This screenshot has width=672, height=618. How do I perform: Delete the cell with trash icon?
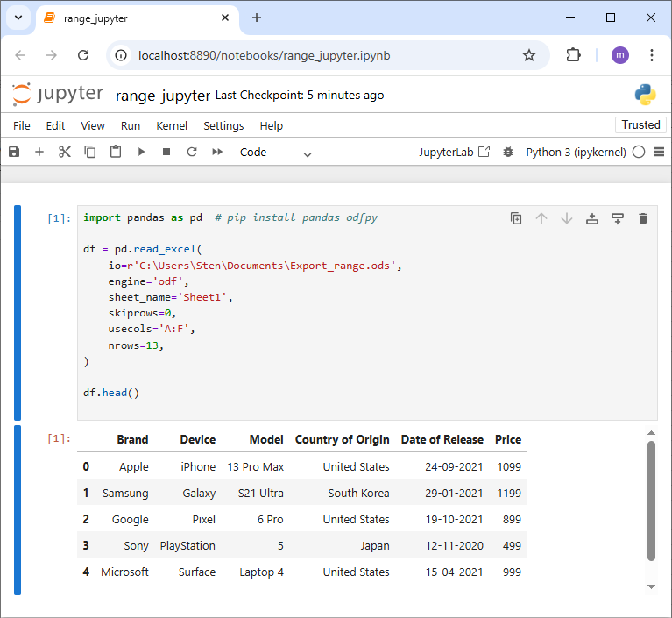pos(643,218)
